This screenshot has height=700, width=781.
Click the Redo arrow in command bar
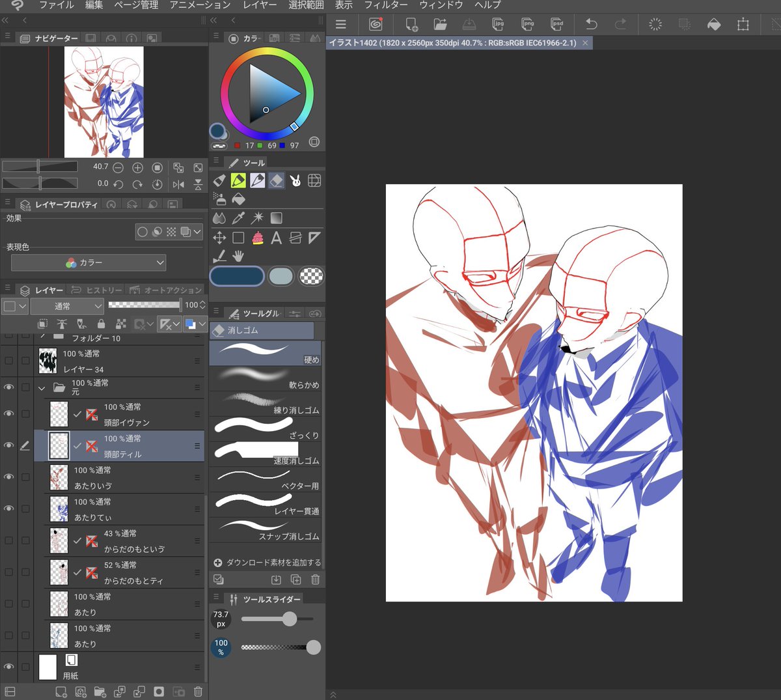(x=620, y=24)
